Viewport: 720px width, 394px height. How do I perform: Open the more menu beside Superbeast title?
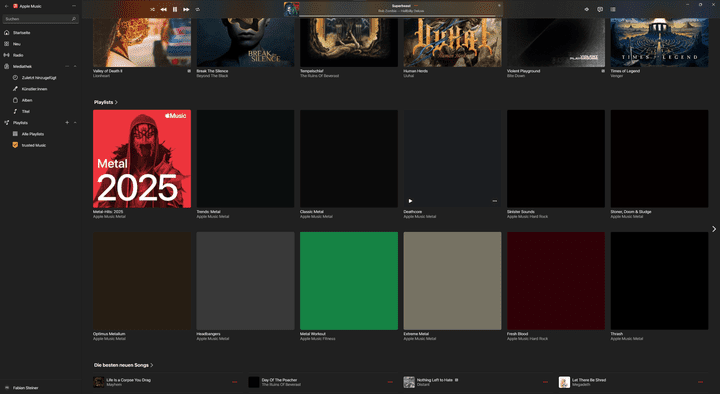pyautogui.click(x=416, y=6)
